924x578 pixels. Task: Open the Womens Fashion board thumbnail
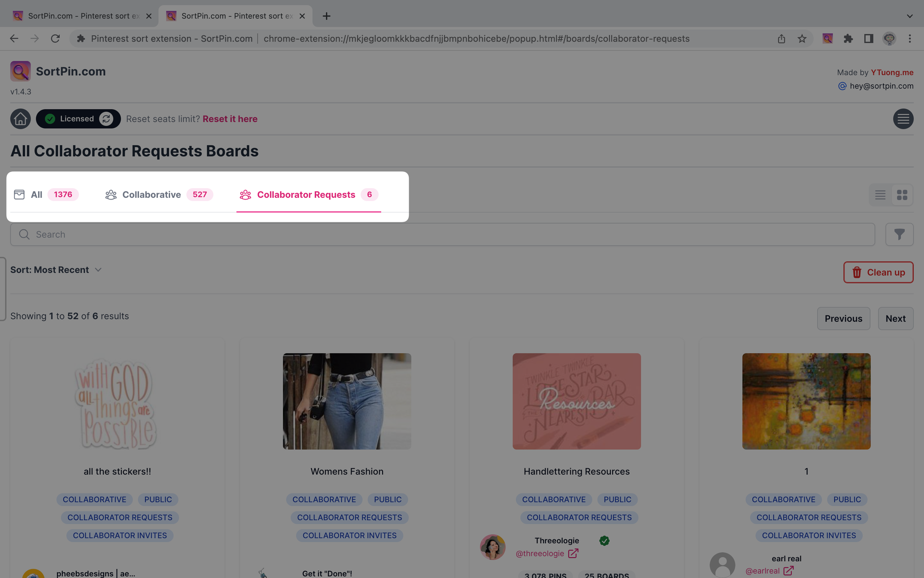coord(347,401)
